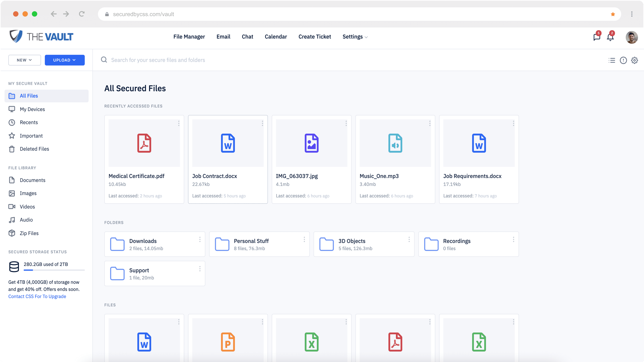Expand the Settings menu dropdown
Screen dimensions: 644x362
coord(355,37)
